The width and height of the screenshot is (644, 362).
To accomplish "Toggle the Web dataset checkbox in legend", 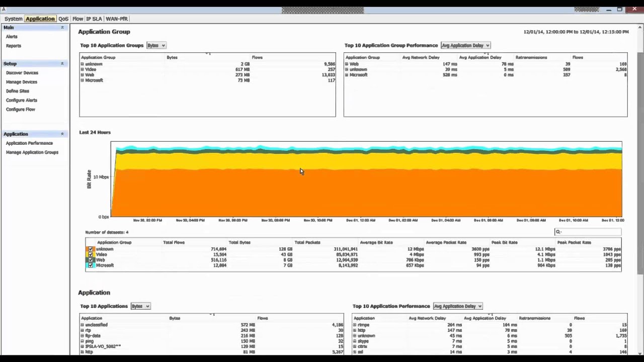I will 91,260.
